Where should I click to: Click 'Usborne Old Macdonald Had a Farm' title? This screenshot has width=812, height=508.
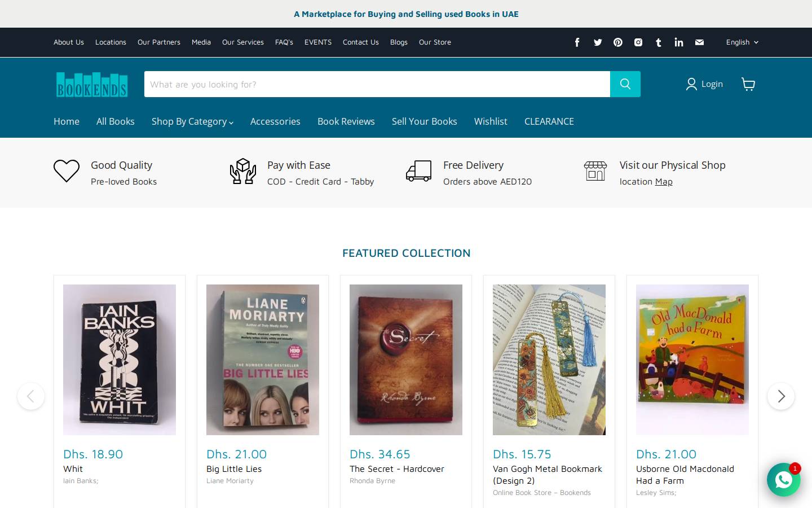click(x=685, y=475)
